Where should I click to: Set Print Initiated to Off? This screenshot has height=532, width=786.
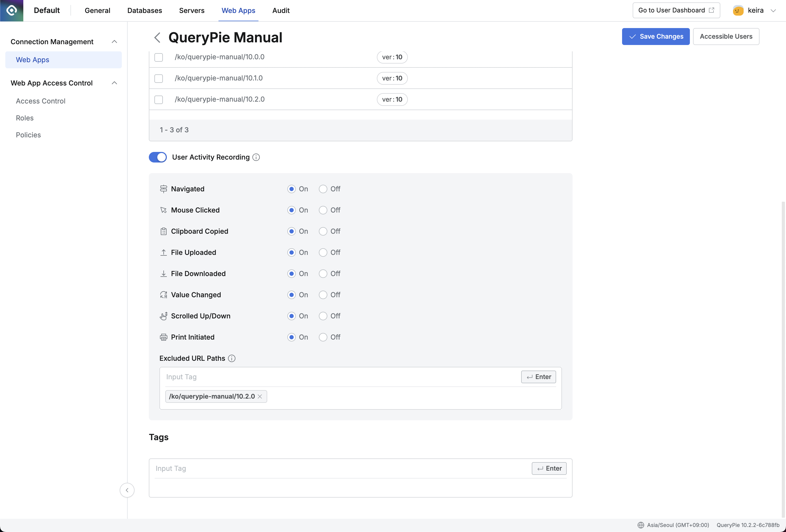pyautogui.click(x=323, y=337)
